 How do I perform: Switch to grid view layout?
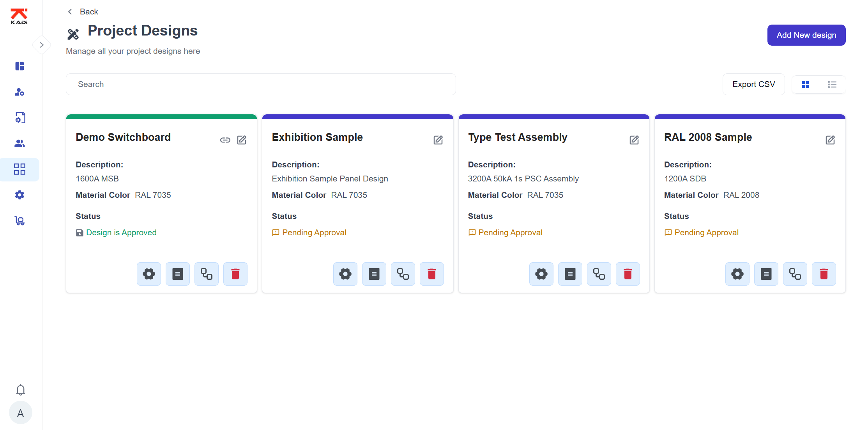pos(805,84)
